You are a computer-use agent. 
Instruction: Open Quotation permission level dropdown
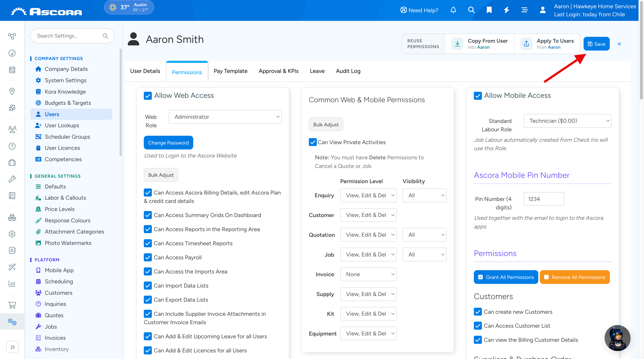point(368,235)
